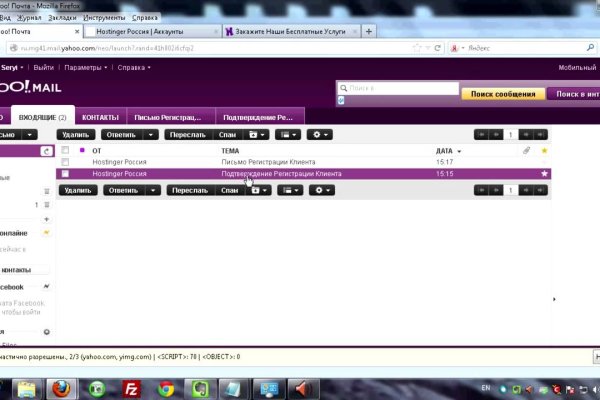Click the bookmark star in the address bar
This screenshot has height=400, width=600.
click(x=417, y=48)
